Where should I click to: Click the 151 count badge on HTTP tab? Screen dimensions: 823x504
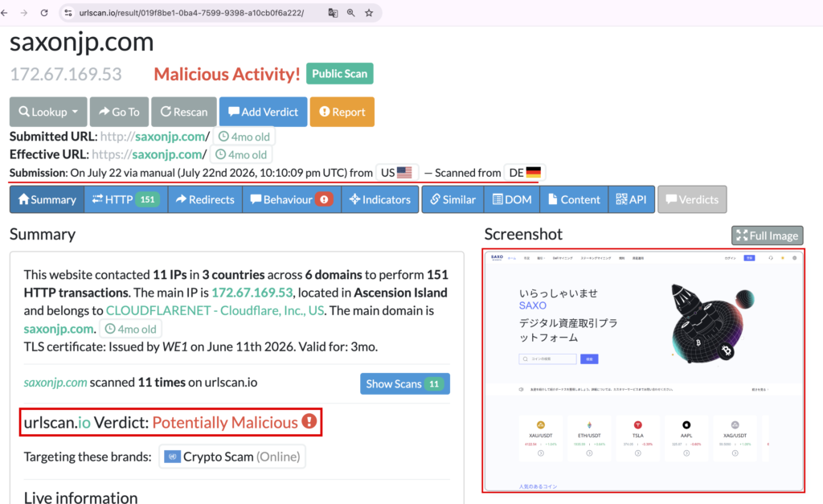[x=148, y=199]
